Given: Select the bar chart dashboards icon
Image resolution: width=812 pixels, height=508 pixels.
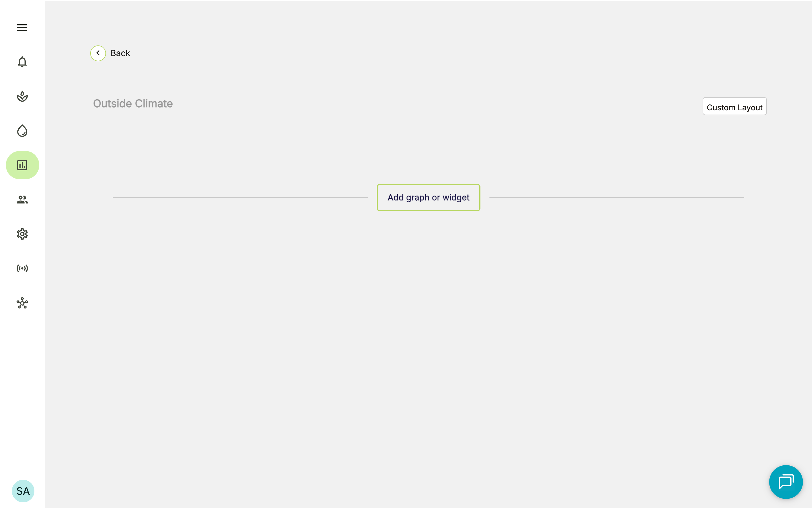Looking at the screenshot, I should [x=23, y=165].
